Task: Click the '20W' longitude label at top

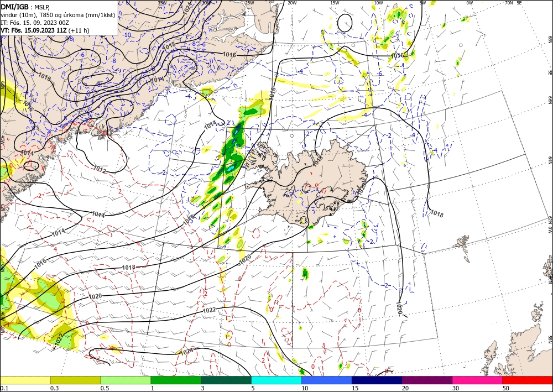Action: [x=292, y=3]
